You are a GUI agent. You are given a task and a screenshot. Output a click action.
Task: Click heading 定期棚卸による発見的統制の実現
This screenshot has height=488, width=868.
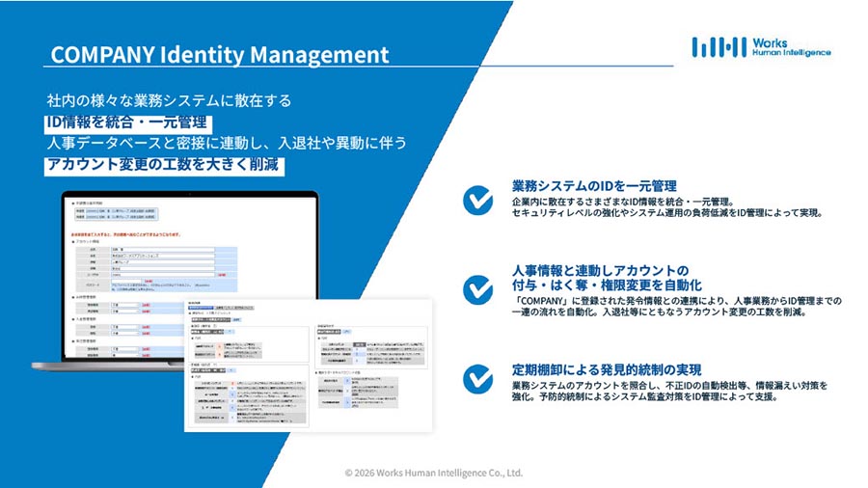click(x=607, y=369)
